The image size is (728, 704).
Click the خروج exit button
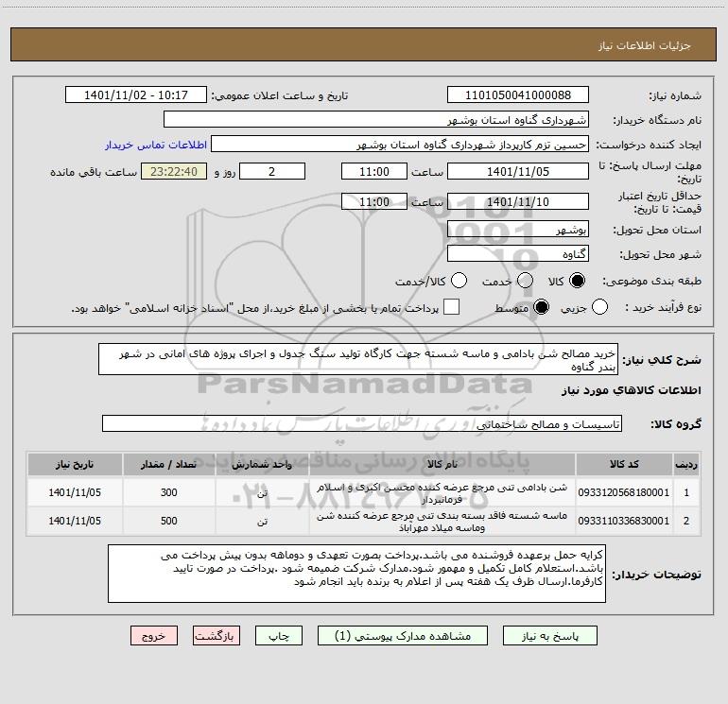click(154, 636)
